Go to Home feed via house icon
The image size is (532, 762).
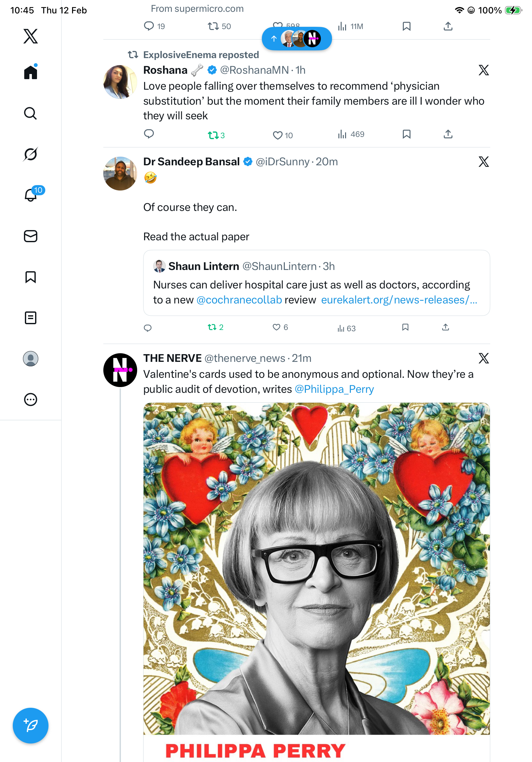[x=31, y=72]
